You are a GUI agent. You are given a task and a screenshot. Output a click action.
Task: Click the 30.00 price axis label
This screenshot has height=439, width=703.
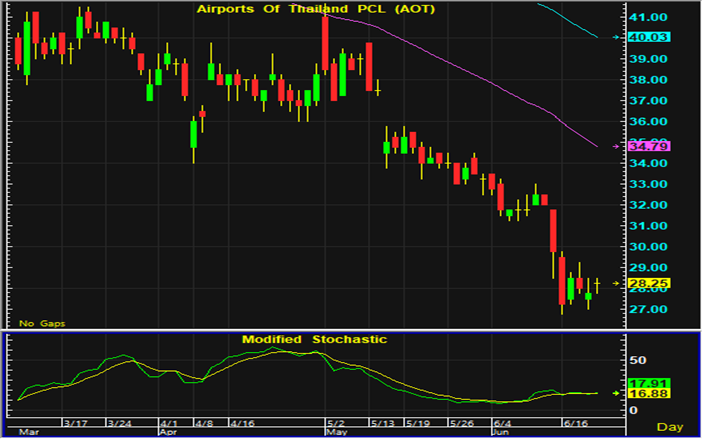tap(648, 247)
